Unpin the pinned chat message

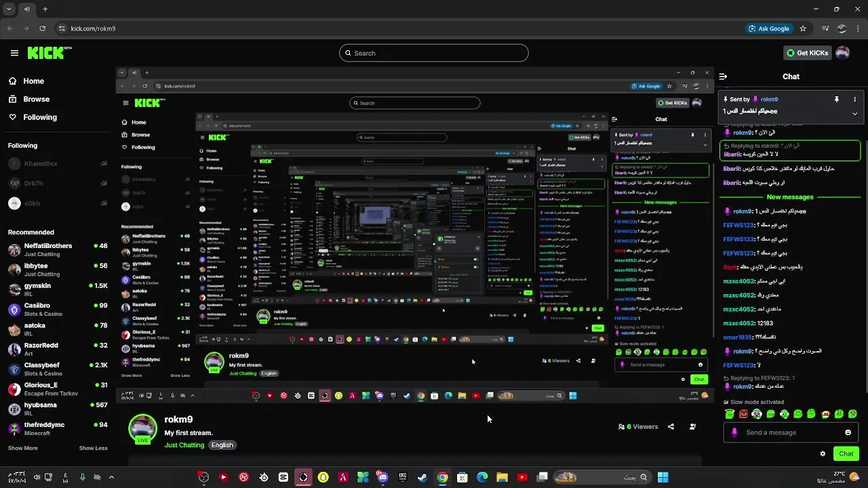(x=836, y=99)
